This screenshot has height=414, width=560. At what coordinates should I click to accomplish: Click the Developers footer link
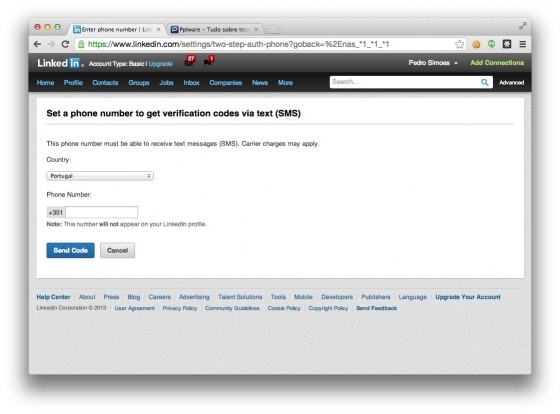coord(337,297)
